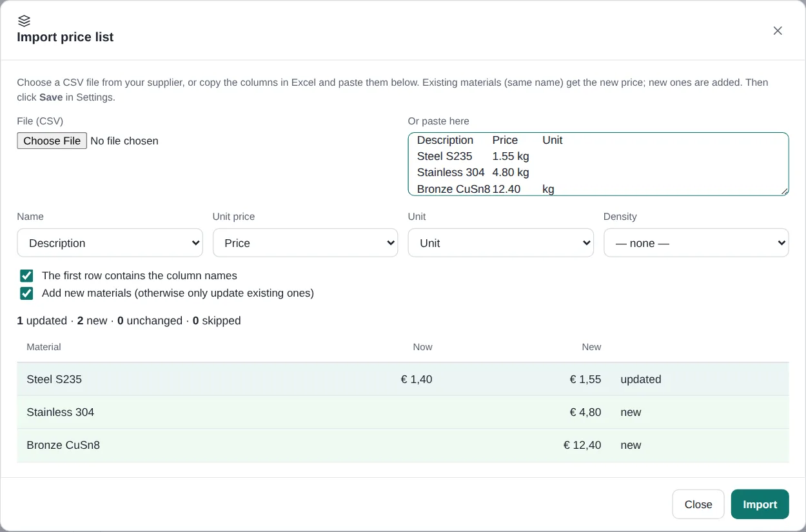Open the Unit price column dropdown
The image size is (806, 532).
point(305,243)
